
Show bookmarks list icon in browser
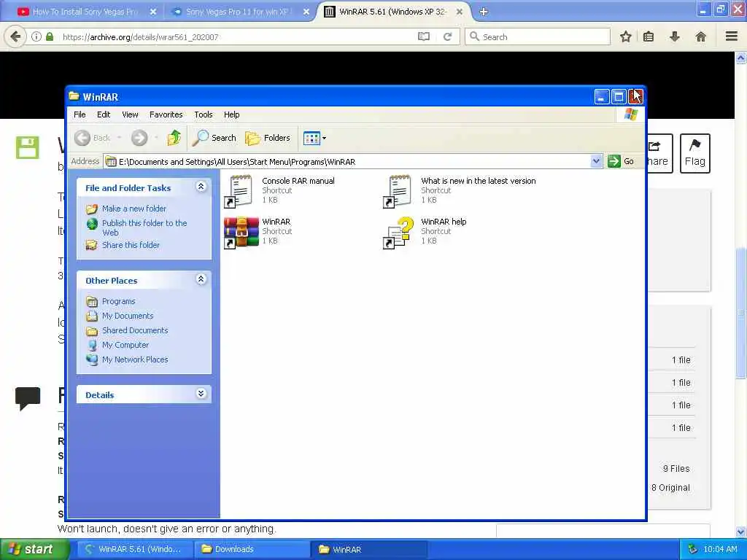649,36
